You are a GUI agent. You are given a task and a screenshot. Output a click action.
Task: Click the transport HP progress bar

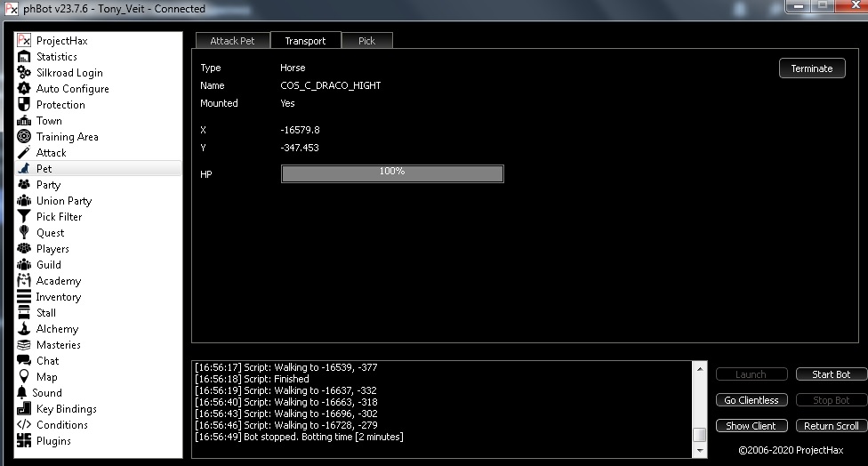click(392, 173)
